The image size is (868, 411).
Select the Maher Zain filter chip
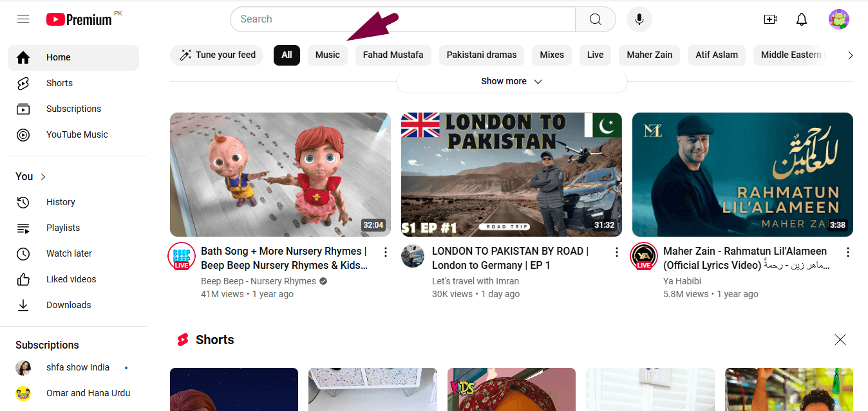650,55
